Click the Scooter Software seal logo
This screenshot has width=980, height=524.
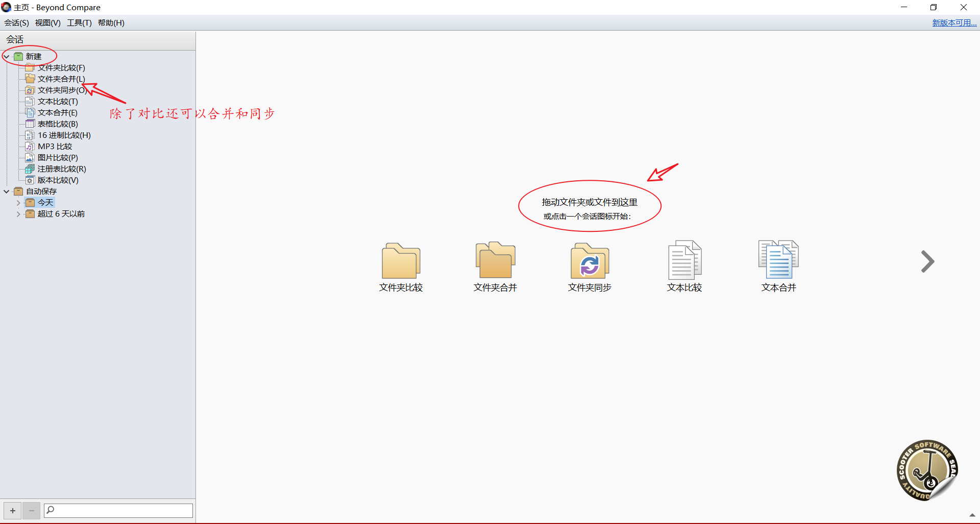927,470
